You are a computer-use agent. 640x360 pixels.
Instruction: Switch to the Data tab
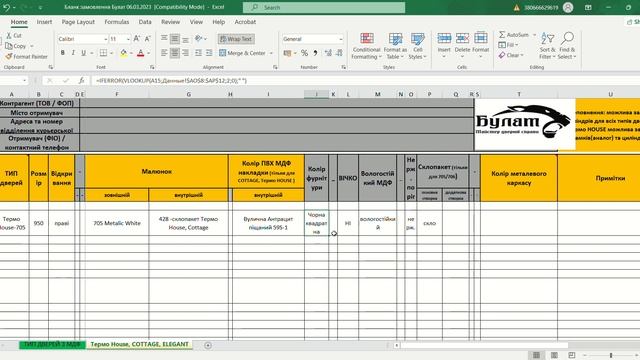click(x=145, y=22)
